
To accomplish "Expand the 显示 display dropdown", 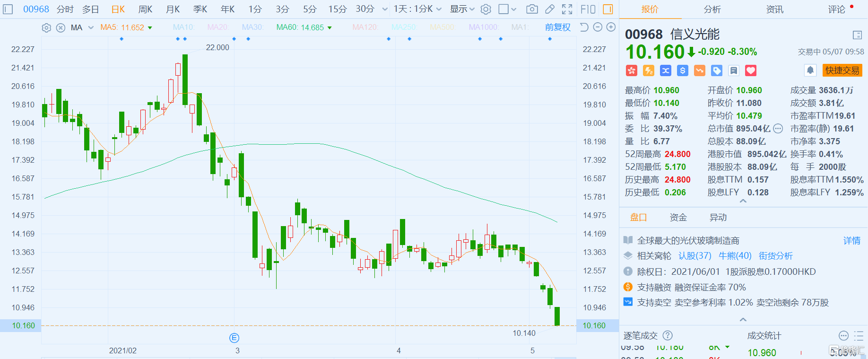I will coord(462,9).
